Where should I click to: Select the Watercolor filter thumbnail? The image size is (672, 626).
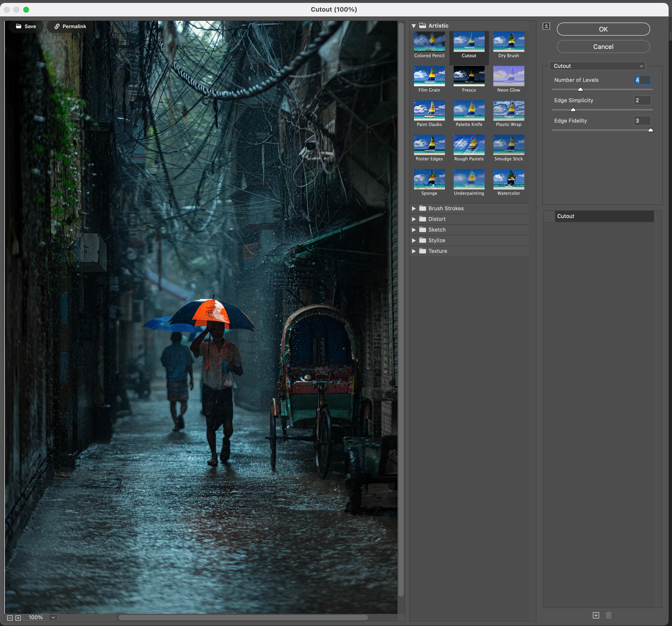click(508, 179)
